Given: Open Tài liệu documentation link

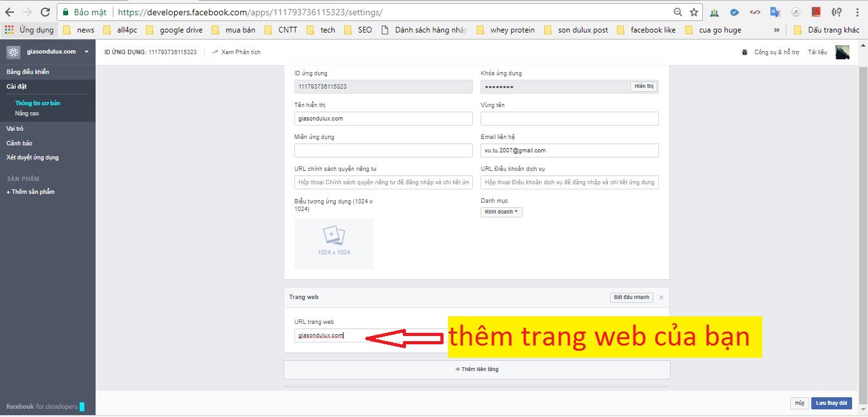Looking at the screenshot, I should (817, 52).
